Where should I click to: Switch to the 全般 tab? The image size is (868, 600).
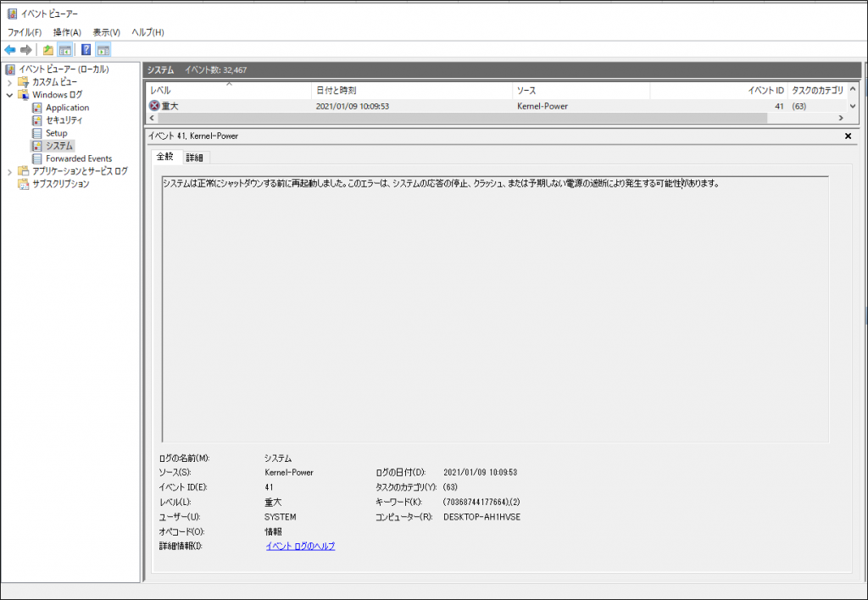click(x=165, y=157)
